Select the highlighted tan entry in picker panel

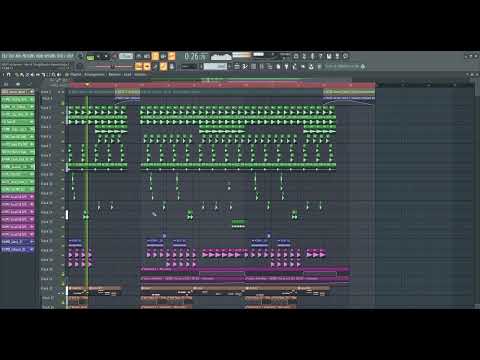[18, 92]
